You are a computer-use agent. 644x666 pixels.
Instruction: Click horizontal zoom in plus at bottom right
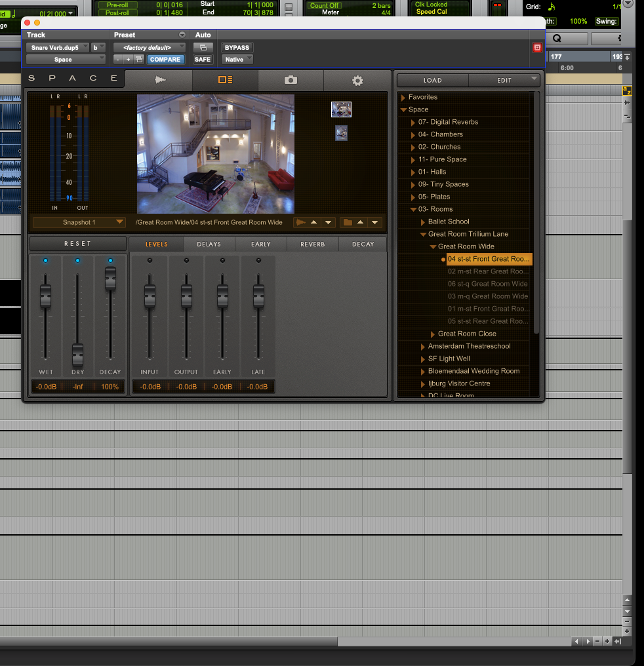click(x=607, y=641)
